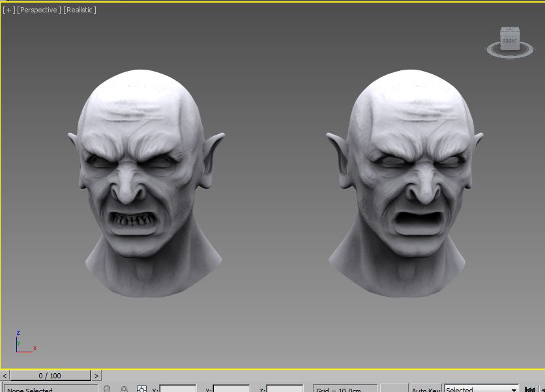545x392 pixels.
Task: Toggle Absolute/Offset transform type-in mode
Action: click(x=141, y=389)
